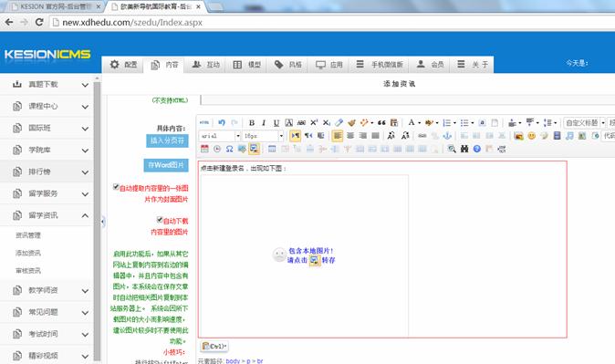615x364 pixels.
Task: Open 添加资讯 in the sidebar
Action: point(28,253)
